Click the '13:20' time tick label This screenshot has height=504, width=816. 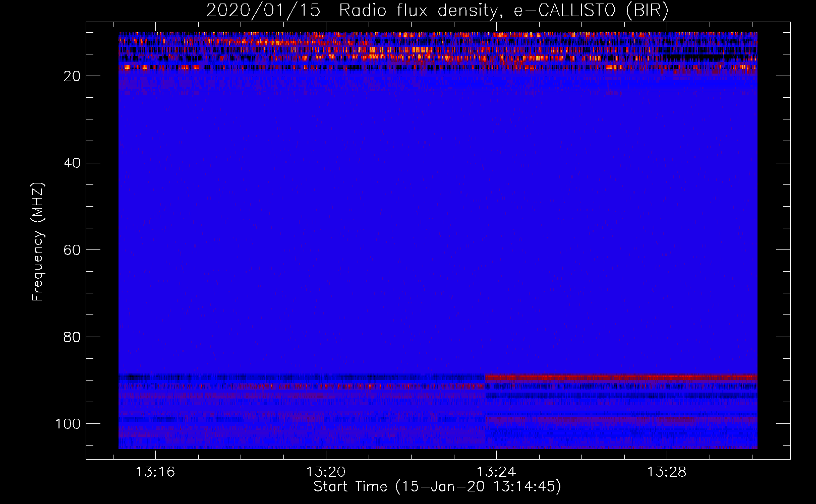click(326, 472)
